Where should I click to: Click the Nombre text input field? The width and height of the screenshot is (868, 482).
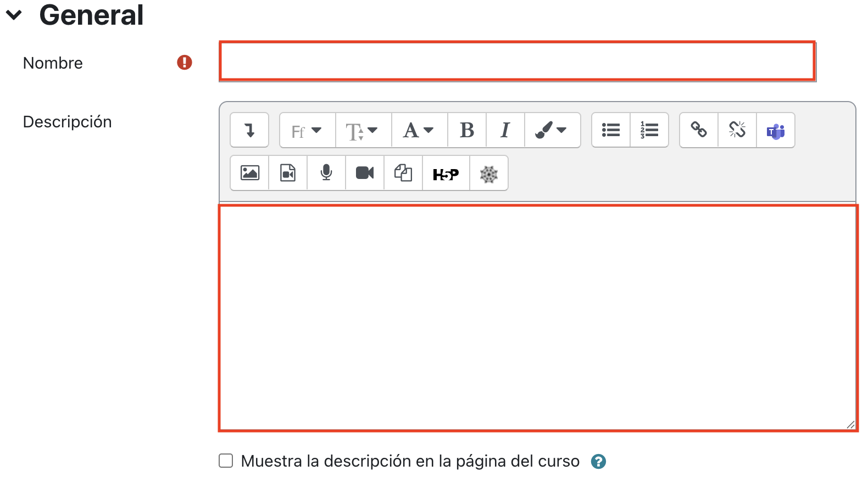[x=517, y=61]
